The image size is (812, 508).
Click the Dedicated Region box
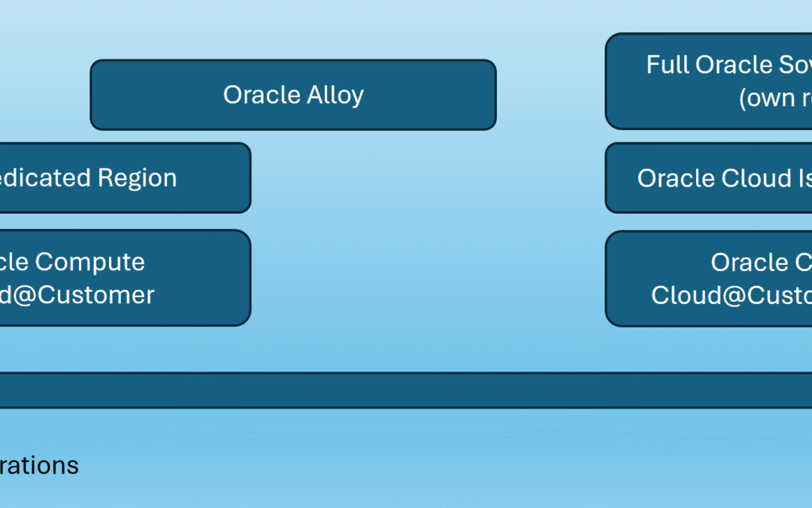tap(126, 178)
